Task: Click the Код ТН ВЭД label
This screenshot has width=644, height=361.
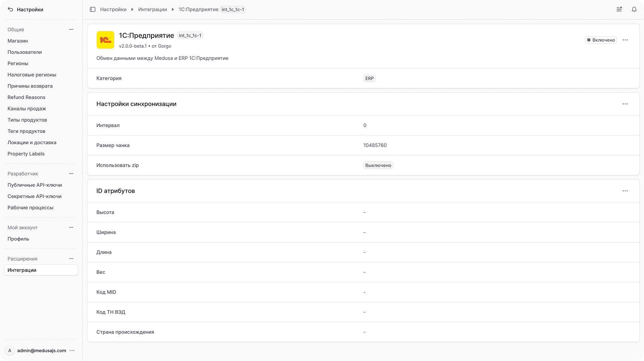Action: (x=111, y=312)
